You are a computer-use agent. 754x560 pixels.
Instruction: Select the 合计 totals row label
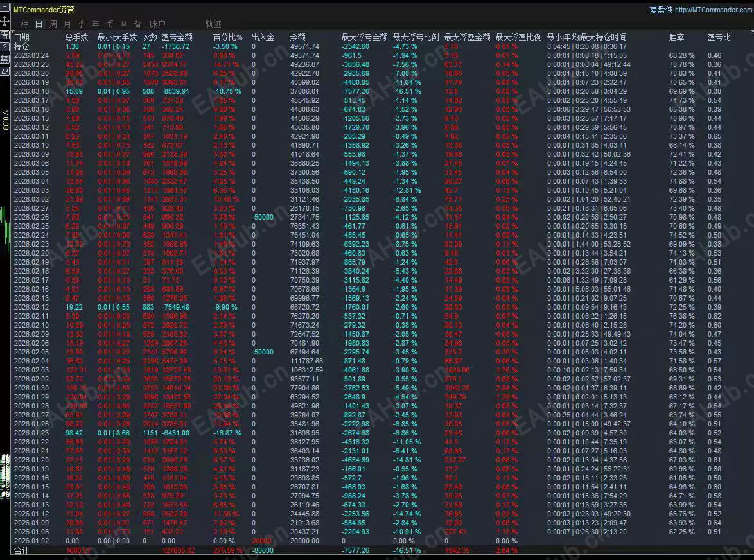[22, 551]
